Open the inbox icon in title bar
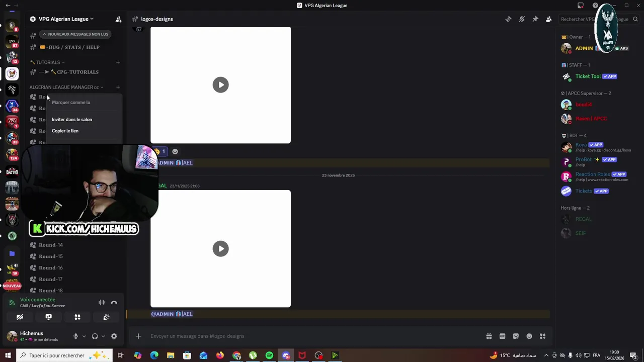The height and width of the screenshot is (362, 644). (x=581, y=6)
